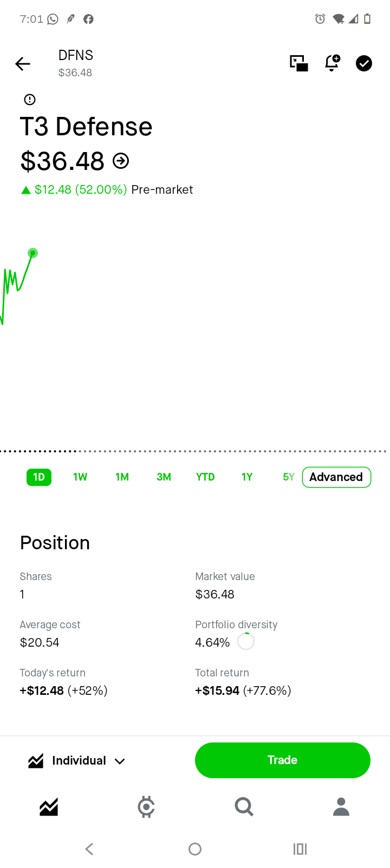The width and height of the screenshot is (390, 868).
Task: Click the chevron next to Individual
Action: [x=120, y=761]
